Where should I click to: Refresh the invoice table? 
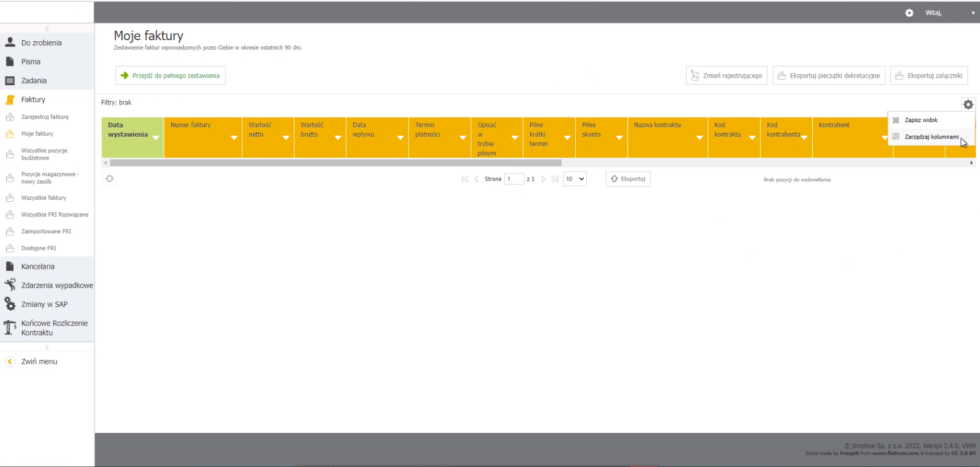(x=109, y=179)
